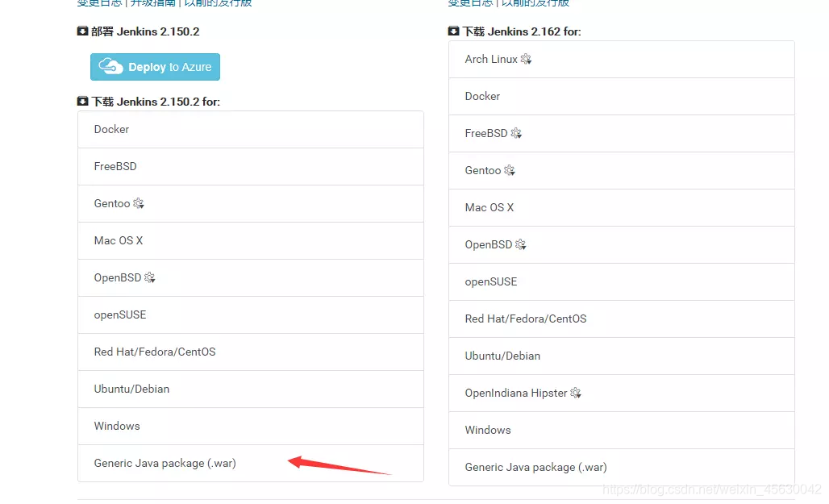The width and height of the screenshot is (829, 504).
Task: Choose Gentoo in the 2.162 list
Action: (622, 170)
